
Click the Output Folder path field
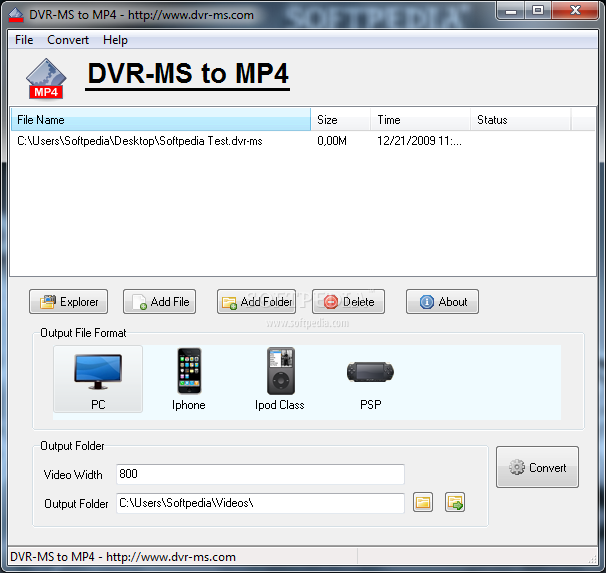pos(260,503)
